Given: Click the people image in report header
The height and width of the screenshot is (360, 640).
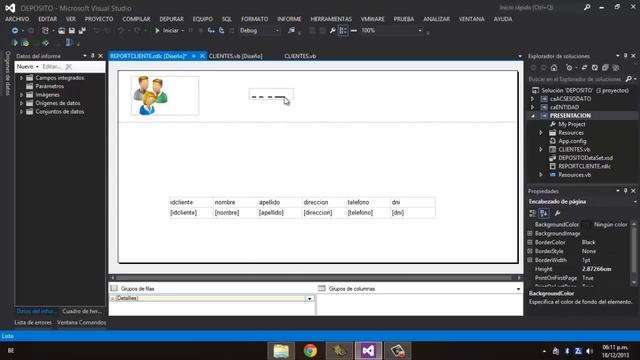Looking at the screenshot, I should 165,96.
